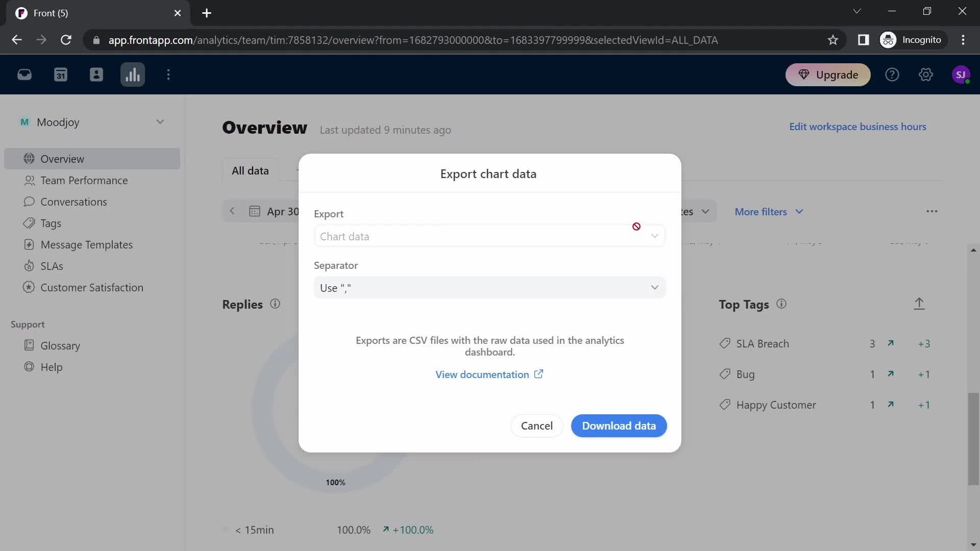
Task: Open Team Performance analytics section
Action: pyautogui.click(x=84, y=180)
